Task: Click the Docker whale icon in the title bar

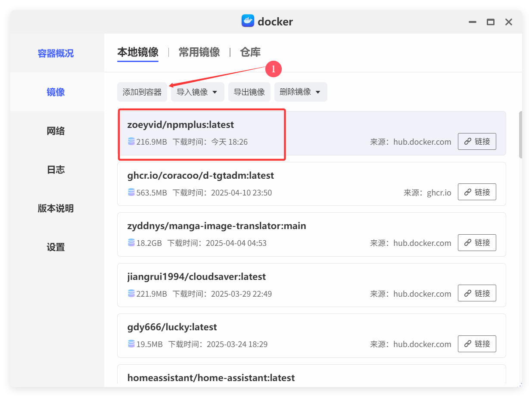Action: point(248,21)
